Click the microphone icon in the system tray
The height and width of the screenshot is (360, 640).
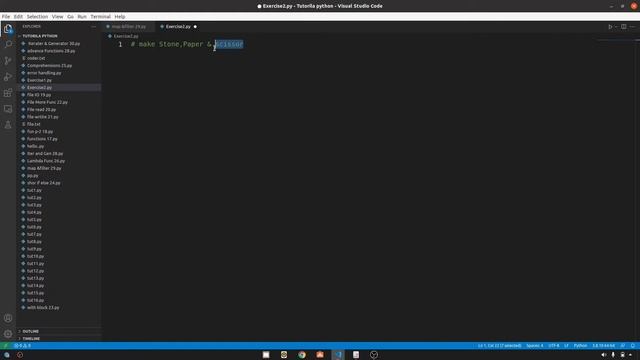point(613,355)
